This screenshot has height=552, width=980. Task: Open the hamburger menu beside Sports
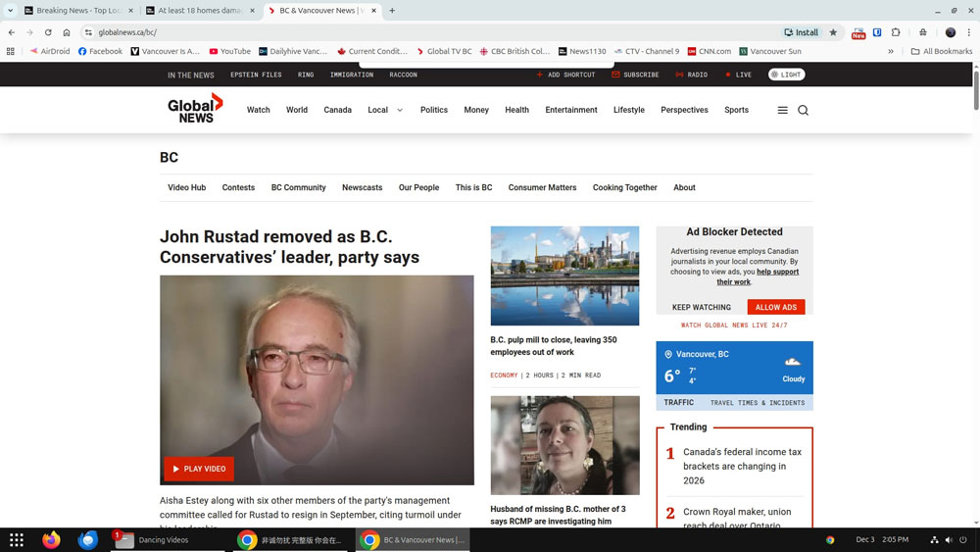point(782,111)
